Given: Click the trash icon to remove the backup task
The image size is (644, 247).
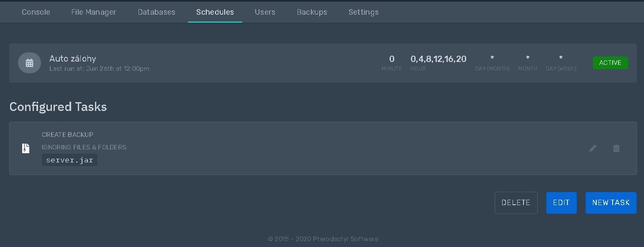Looking at the screenshot, I should [x=616, y=148].
